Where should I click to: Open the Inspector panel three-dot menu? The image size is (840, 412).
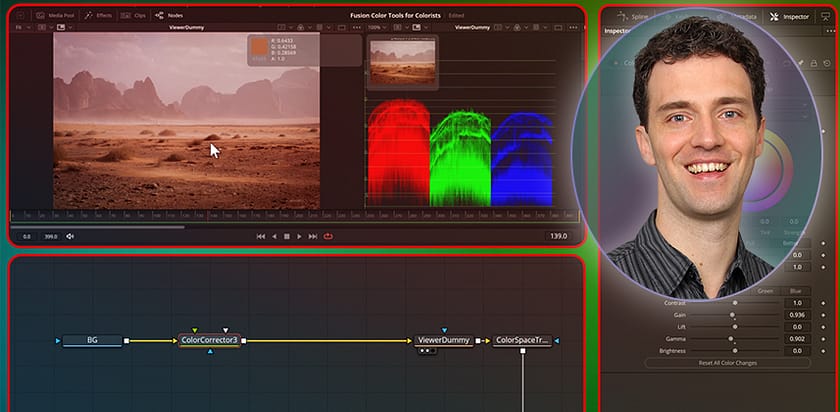tap(831, 31)
